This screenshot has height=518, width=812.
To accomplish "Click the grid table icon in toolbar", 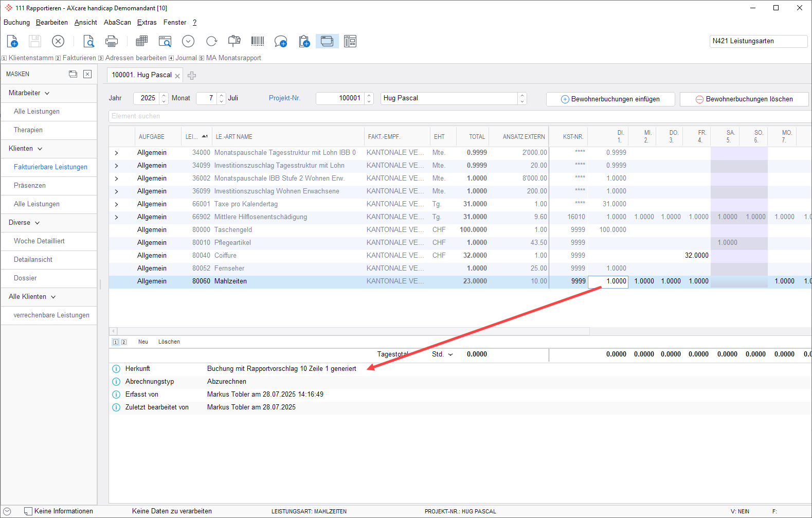I will point(141,41).
